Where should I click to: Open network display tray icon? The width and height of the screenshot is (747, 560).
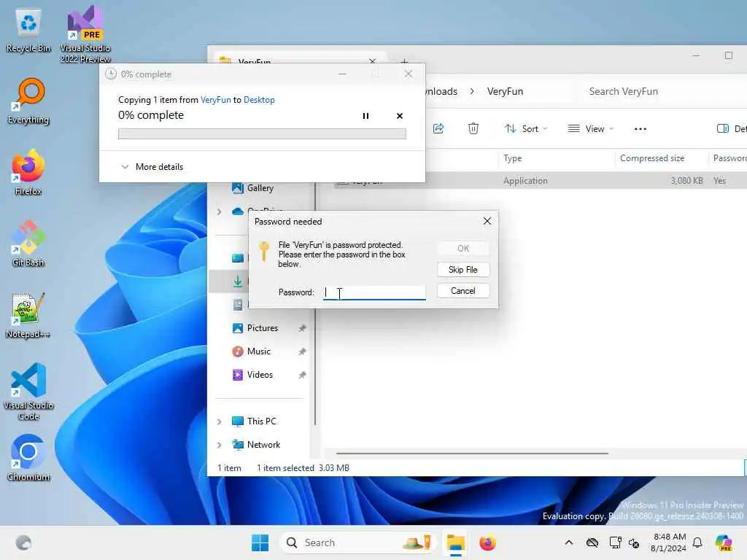point(615,542)
